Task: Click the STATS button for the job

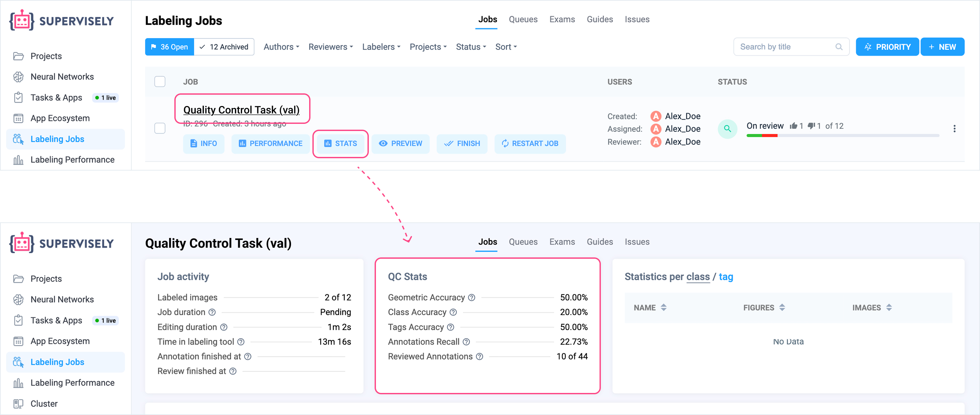Action: tap(341, 144)
